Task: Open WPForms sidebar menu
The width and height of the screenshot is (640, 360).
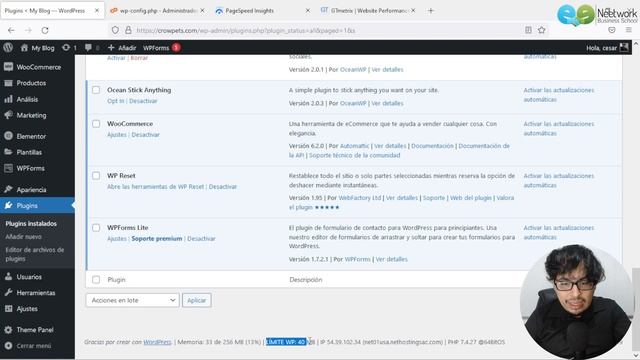Action: coord(37,168)
